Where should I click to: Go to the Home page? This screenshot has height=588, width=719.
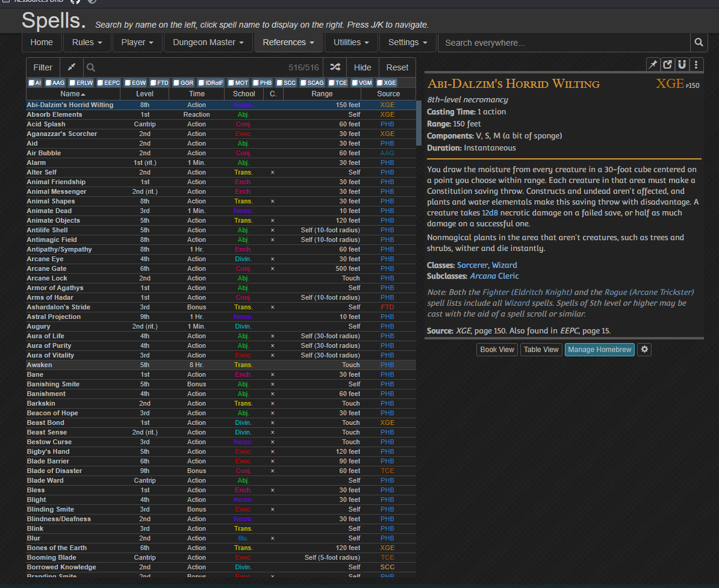coord(42,43)
